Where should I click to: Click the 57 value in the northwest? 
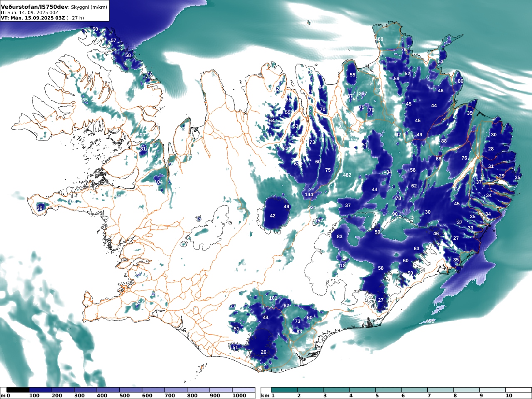[113, 40]
